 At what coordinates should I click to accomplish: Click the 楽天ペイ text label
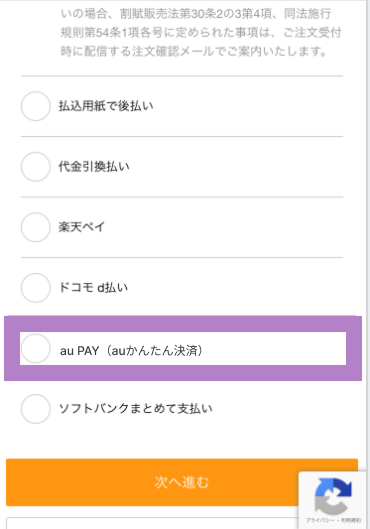(x=82, y=227)
